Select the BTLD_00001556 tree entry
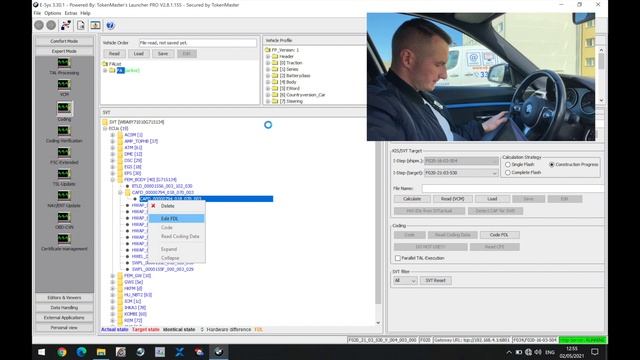 coord(162,186)
